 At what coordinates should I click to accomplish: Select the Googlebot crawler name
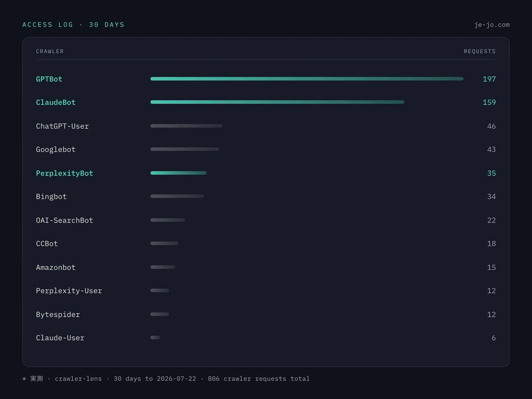56,149
